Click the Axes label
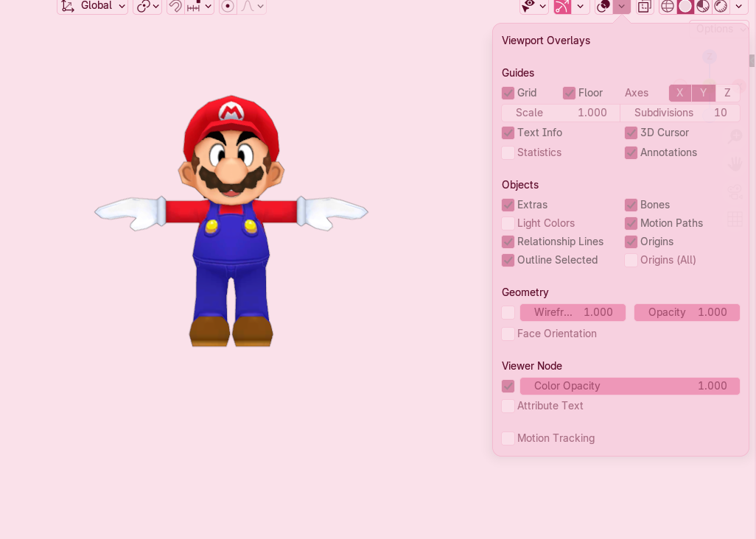 pyautogui.click(x=637, y=93)
